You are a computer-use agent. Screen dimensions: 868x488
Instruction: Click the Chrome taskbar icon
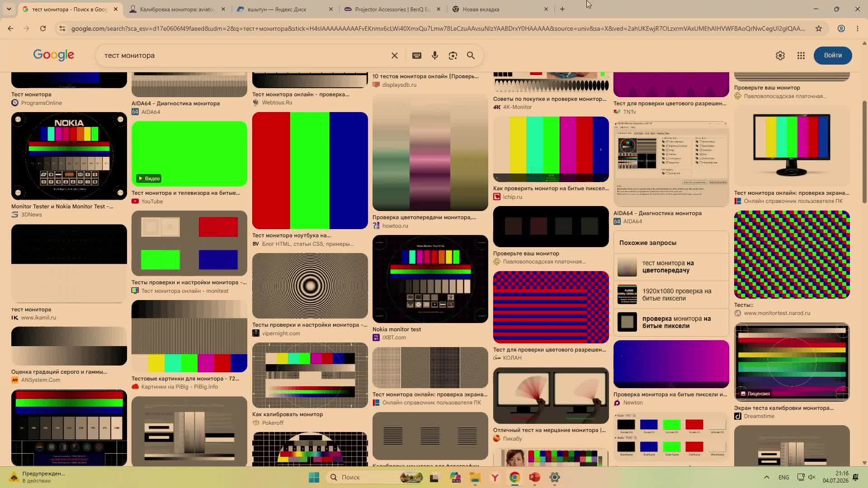point(514,477)
